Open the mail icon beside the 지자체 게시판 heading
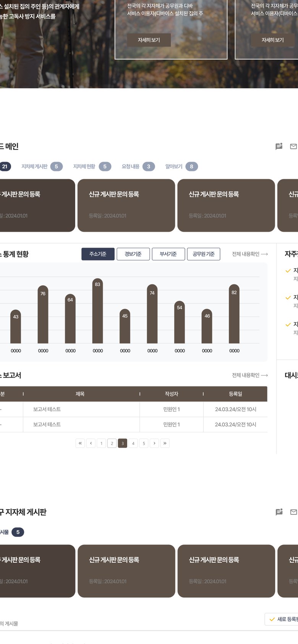 [x=293, y=512]
